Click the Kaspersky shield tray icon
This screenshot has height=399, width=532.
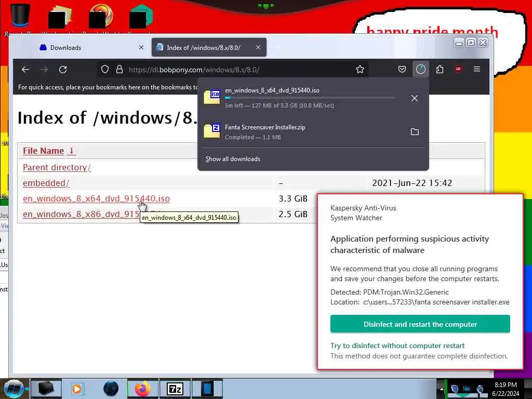[x=455, y=389]
